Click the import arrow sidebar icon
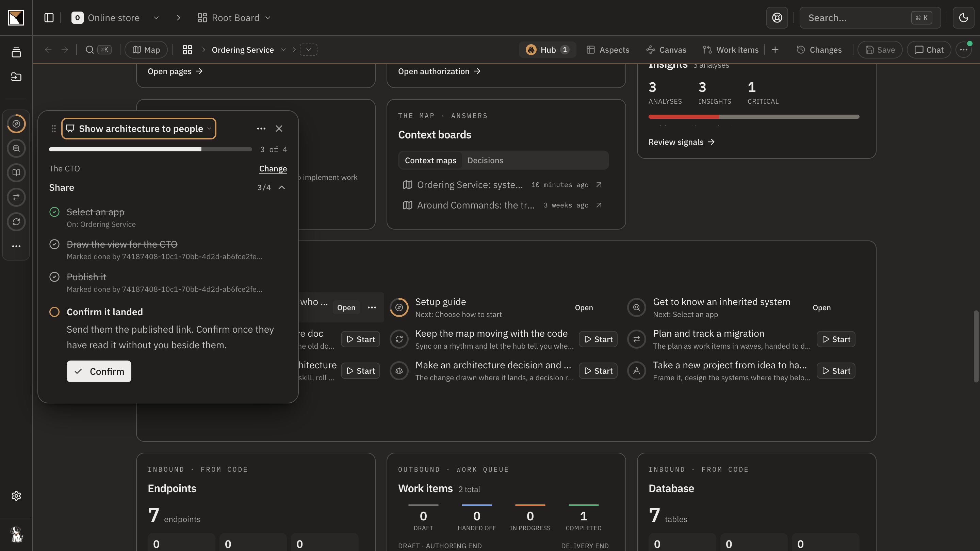This screenshot has height=551, width=980. click(16, 77)
